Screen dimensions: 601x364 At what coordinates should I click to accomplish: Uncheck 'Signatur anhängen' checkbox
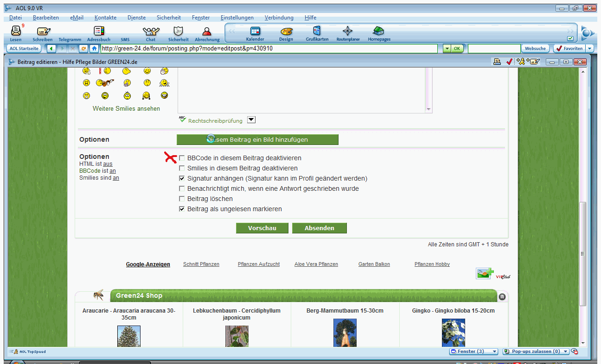(x=182, y=179)
